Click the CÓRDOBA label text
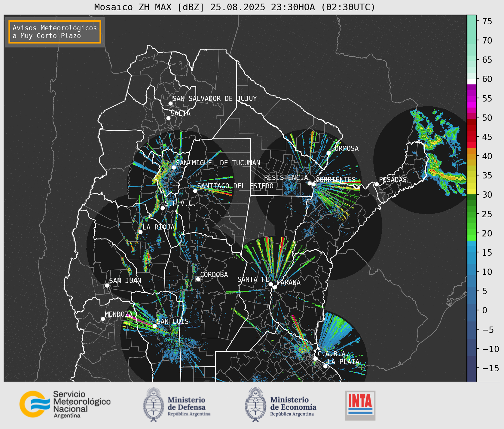This screenshot has height=429, width=504. 214,275
